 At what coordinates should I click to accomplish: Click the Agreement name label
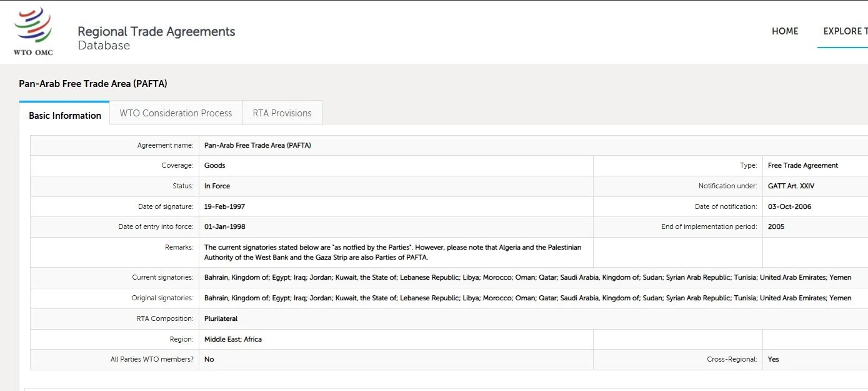point(166,146)
